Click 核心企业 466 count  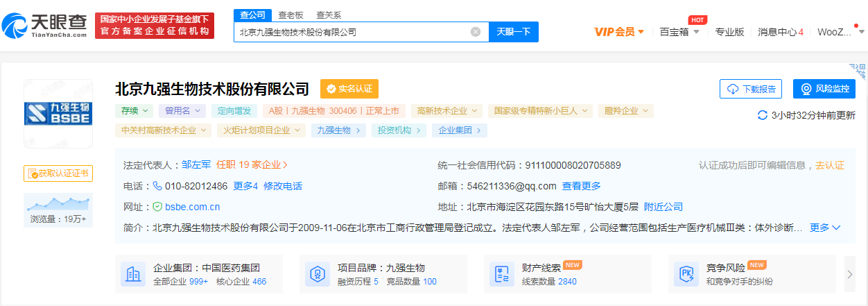coord(241,282)
